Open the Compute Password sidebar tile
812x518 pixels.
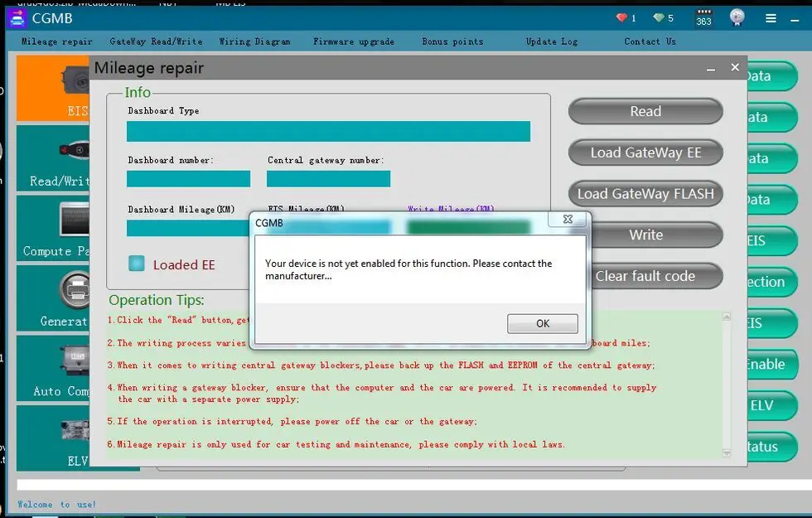click(53, 228)
